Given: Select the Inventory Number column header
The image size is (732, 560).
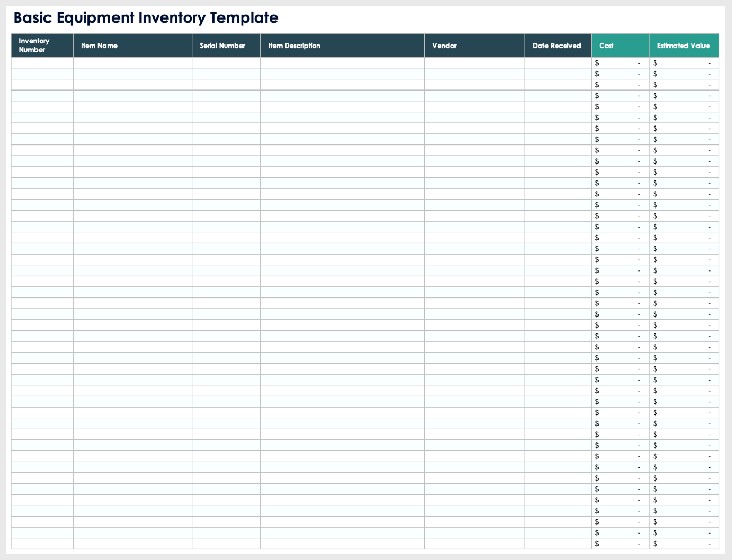Looking at the screenshot, I should pyautogui.click(x=42, y=46).
